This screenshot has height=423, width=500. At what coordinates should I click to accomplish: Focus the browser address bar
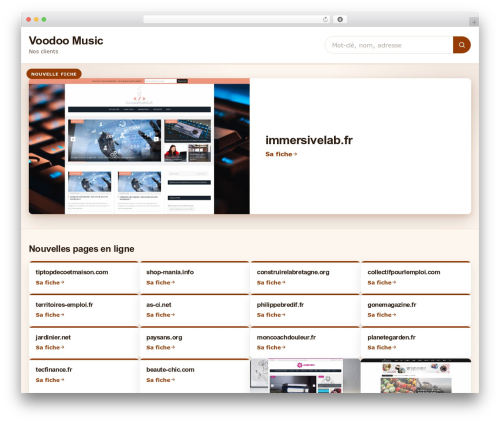click(x=237, y=19)
